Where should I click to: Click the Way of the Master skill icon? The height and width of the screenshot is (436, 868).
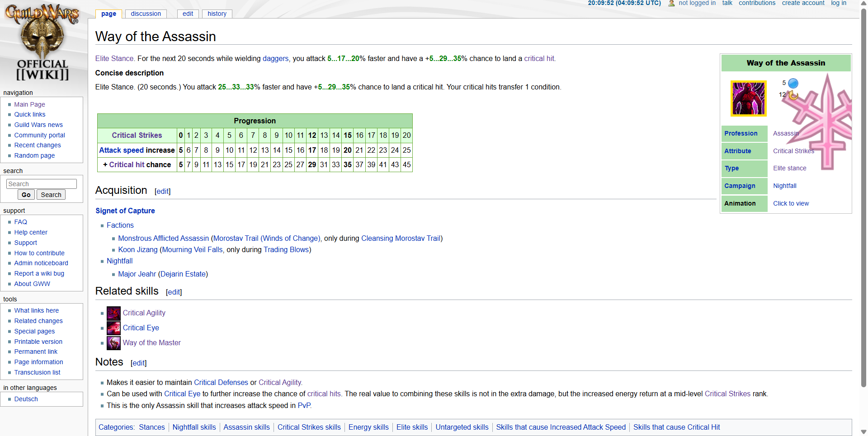click(x=113, y=343)
